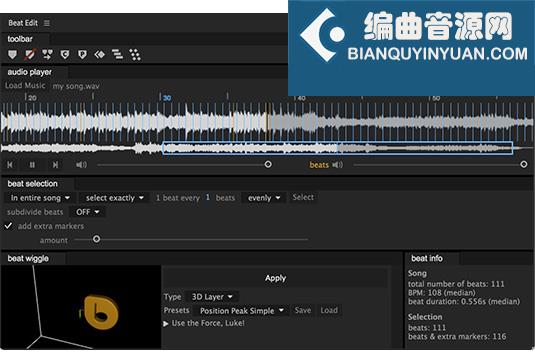Click the beat count number field '1'
The width and height of the screenshot is (535, 363).
point(207,198)
